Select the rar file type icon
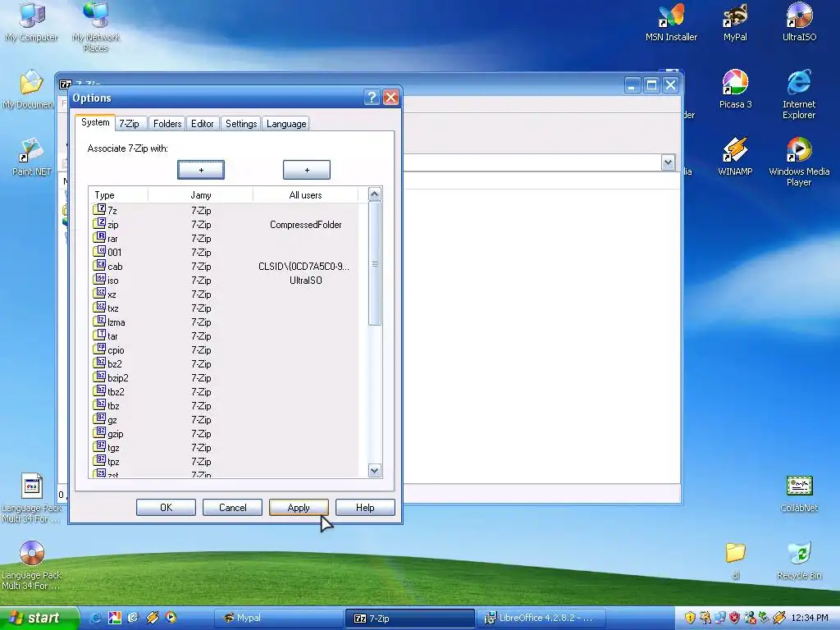 coord(99,238)
